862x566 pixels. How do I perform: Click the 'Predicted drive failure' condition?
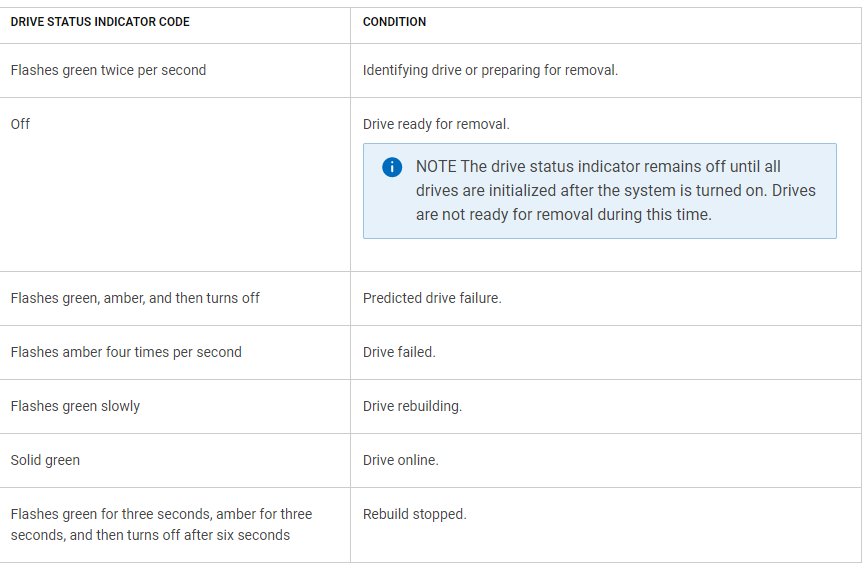(432, 298)
